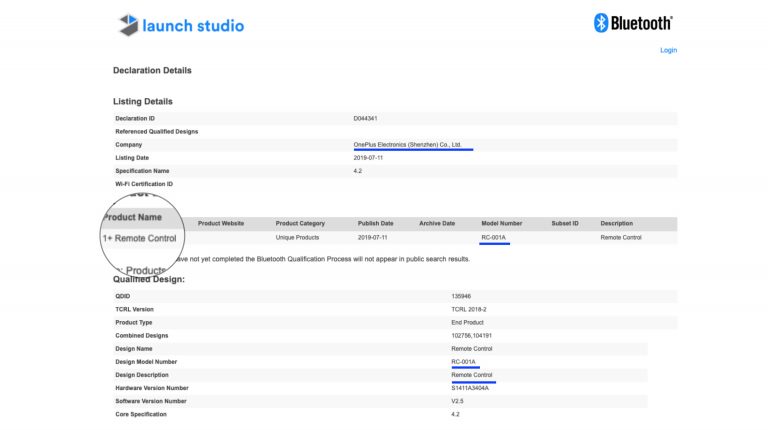Click the launch studio cube logo icon

(x=129, y=25)
